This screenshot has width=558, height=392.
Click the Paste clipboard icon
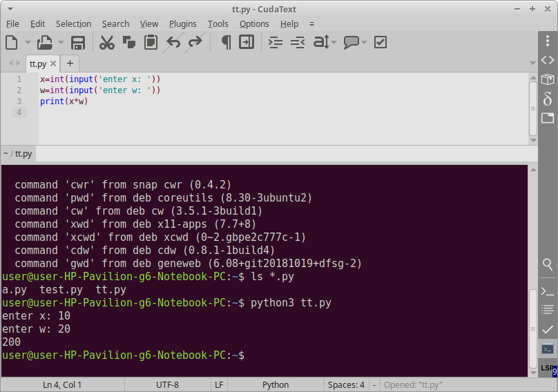[x=151, y=43]
